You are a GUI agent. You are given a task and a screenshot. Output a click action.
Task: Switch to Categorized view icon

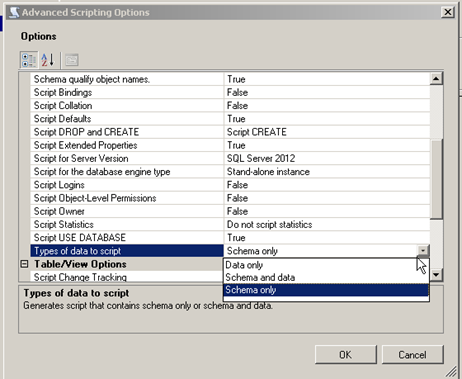29,60
